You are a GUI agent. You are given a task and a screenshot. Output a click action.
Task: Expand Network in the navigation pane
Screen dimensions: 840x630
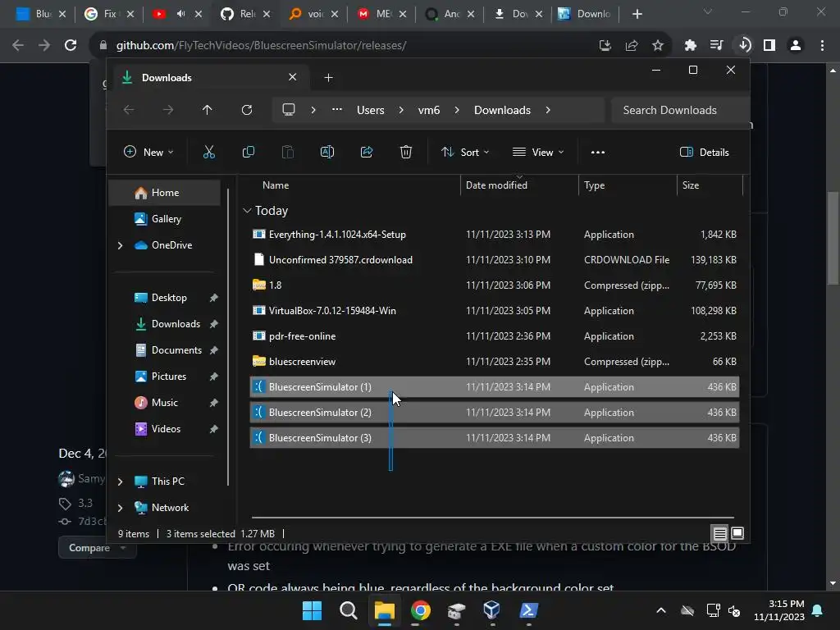click(120, 508)
